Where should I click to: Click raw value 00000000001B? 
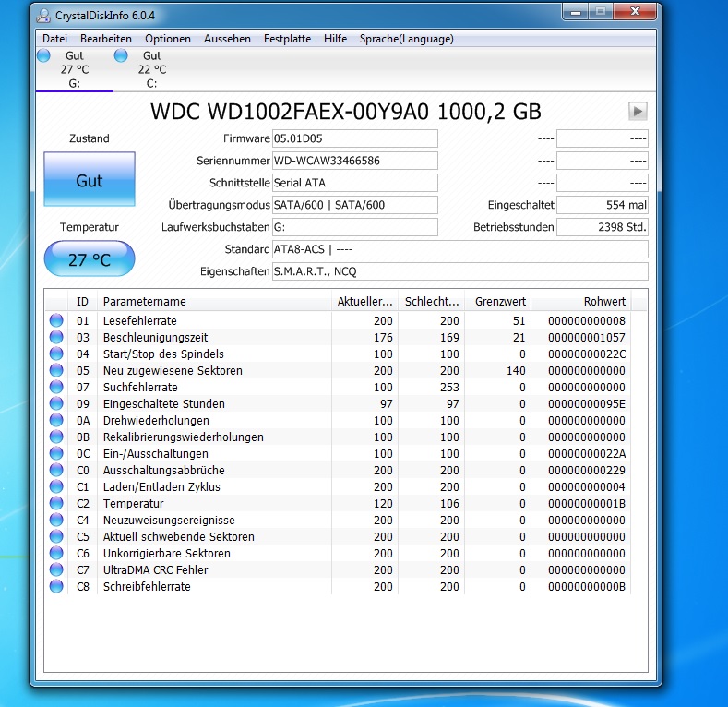pyautogui.click(x=587, y=504)
